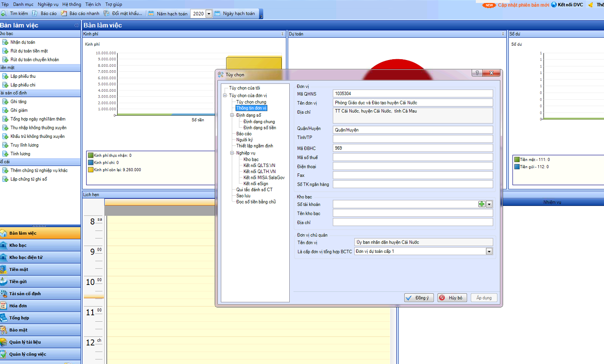Click the Tên đơn vị chủ quản field
The width and height of the screenshot is (604, 364).
point(423,242)
